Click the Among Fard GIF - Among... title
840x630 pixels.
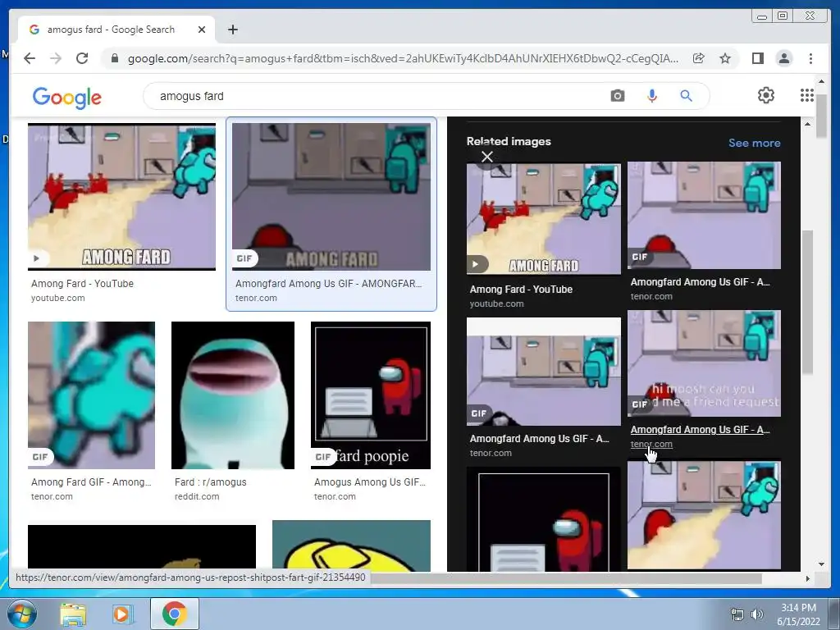[x=91, y=482]
